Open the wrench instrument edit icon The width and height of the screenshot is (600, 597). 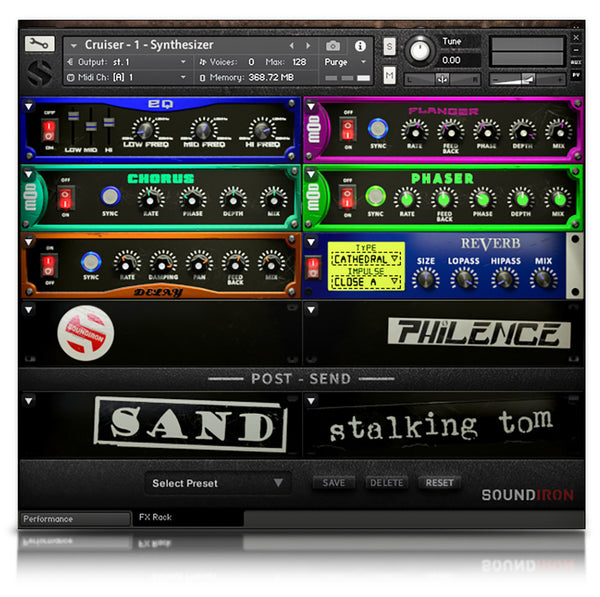point(39,44)
